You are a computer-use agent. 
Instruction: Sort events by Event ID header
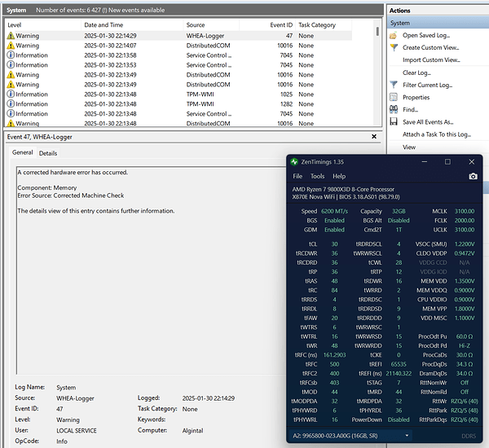(x=267, y=25)
